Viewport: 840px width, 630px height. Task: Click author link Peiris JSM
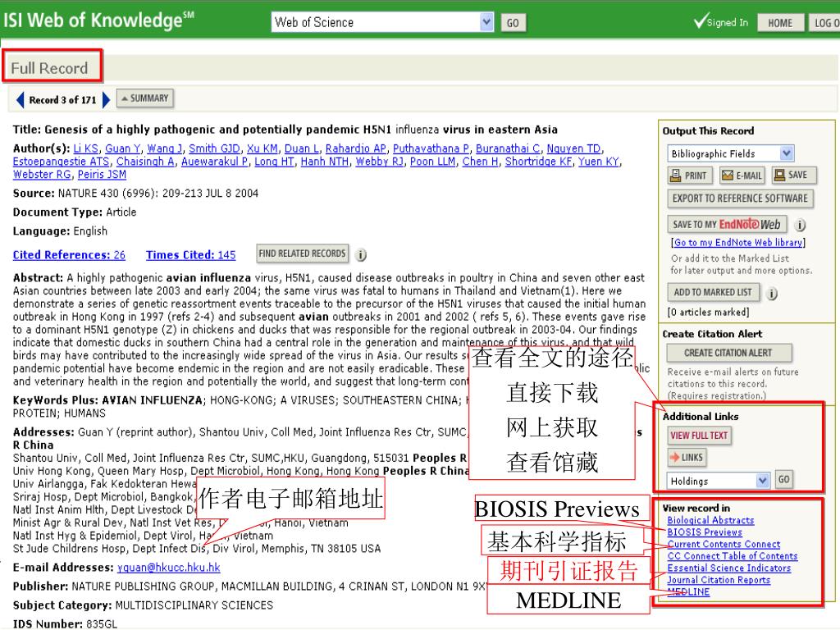coord(102,175)
